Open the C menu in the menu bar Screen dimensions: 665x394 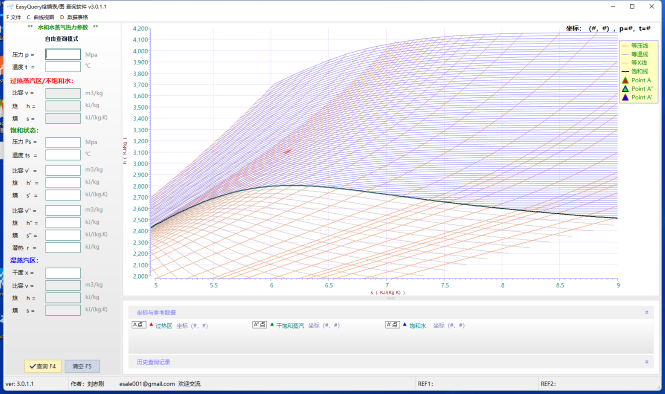pyautogui.click(x=40, y=17)
